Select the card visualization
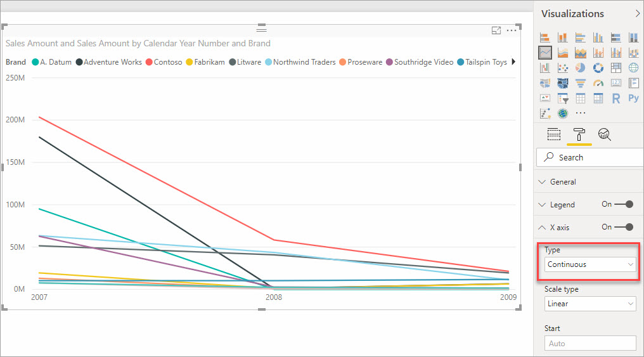The height and width of the screenshot is (357, 644). pyautogui.click(x=615, y=83)
